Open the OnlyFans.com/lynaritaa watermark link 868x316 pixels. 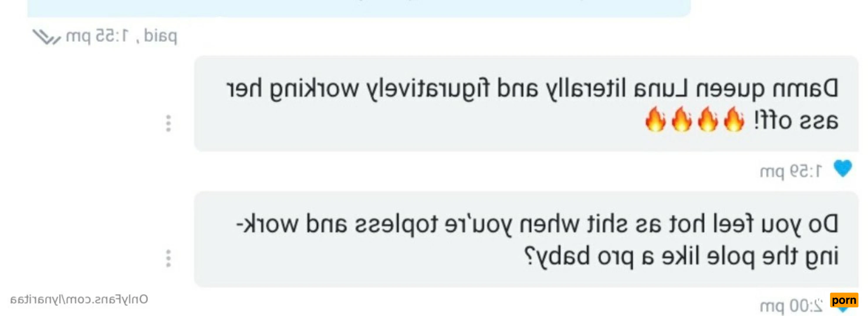pos(79,299)
